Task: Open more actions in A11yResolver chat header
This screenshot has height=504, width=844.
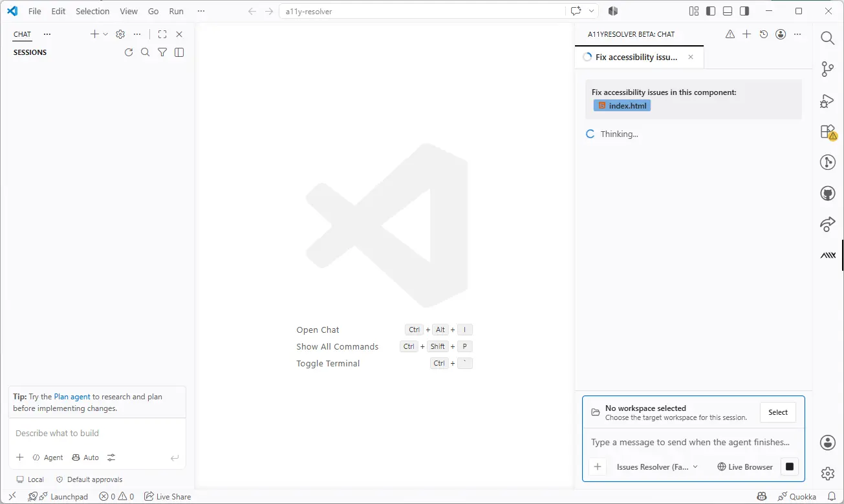Action: point(797,34)
